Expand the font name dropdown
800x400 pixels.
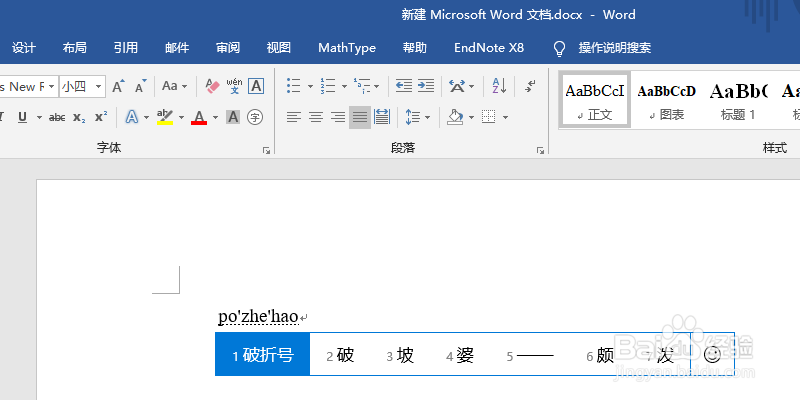[x=51, y=87]
